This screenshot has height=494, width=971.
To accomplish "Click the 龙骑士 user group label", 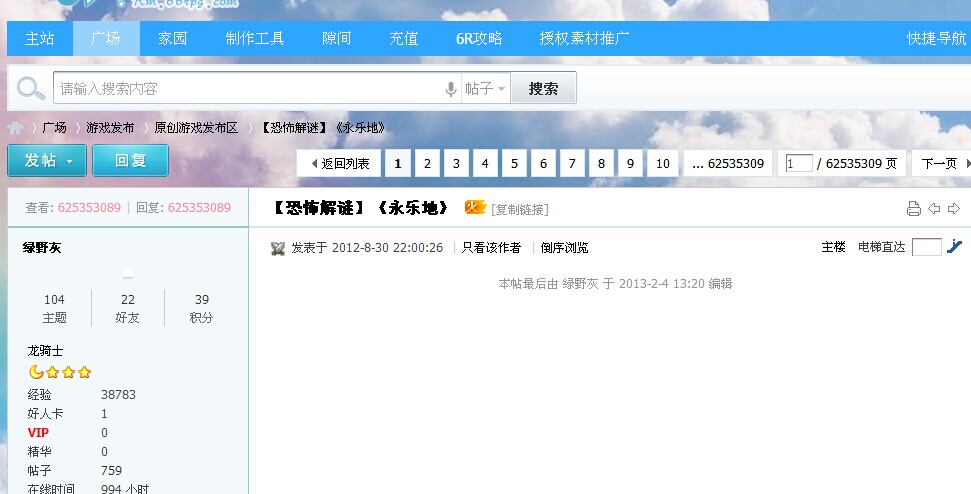I will [x=45, y=351].
